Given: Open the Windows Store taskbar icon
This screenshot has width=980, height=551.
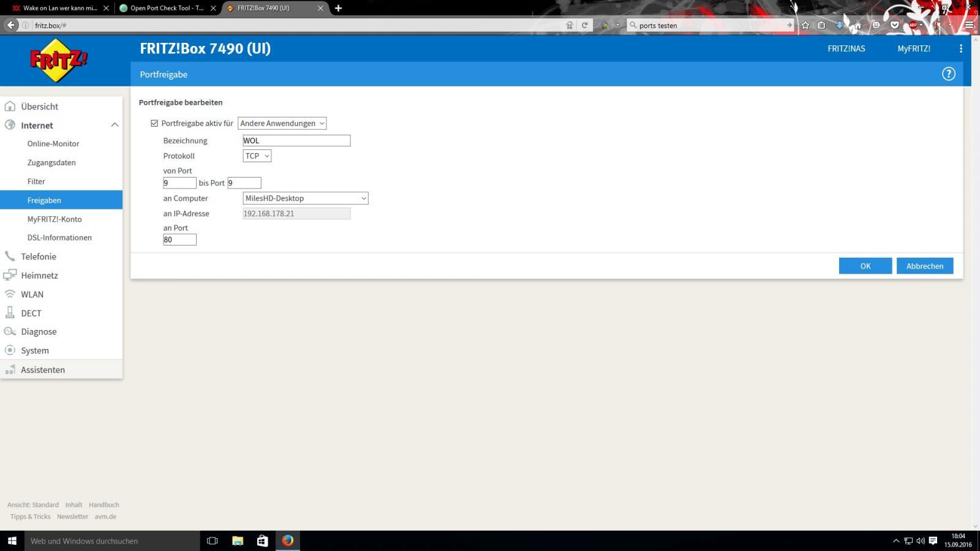Looking at the screenshot, I should point(263,541).
